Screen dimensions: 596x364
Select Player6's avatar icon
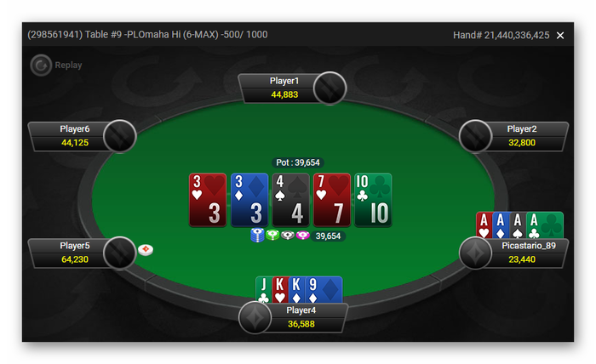(120, 136)
